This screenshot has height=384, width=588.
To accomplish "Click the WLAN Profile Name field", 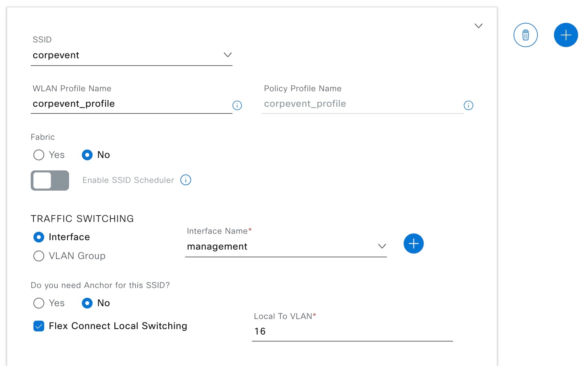I will [x=131, y=104].
